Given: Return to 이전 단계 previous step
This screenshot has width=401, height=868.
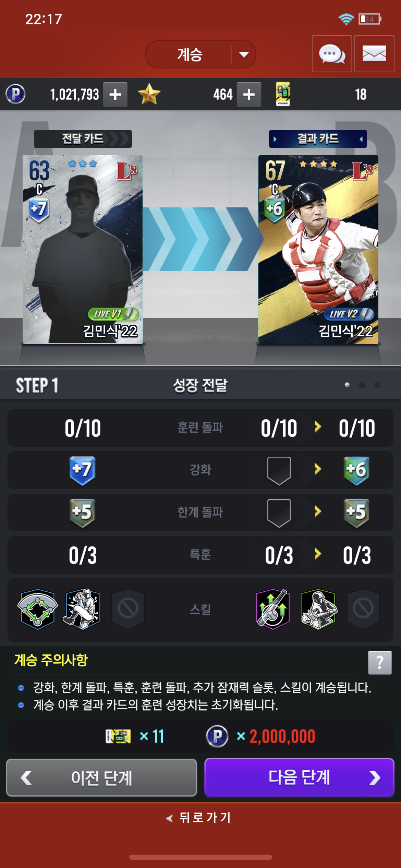Looking at the screenshot, I should click(x=101, y=777).
